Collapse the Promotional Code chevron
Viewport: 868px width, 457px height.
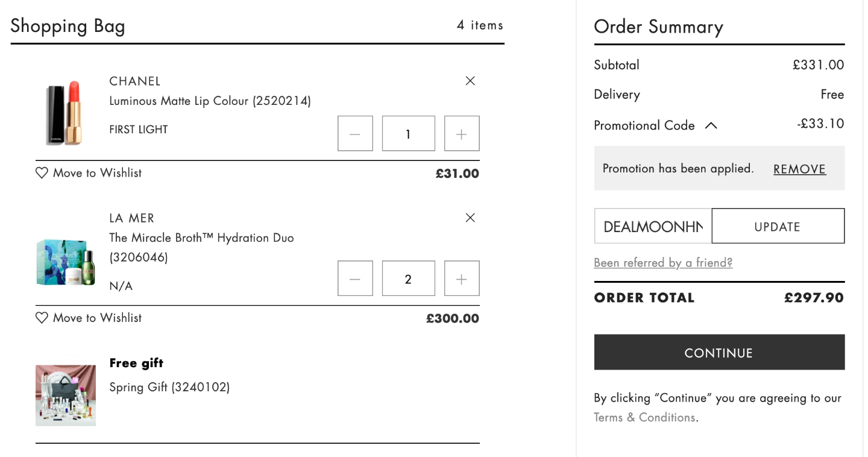pyautogui.click(x=711, y=125)
